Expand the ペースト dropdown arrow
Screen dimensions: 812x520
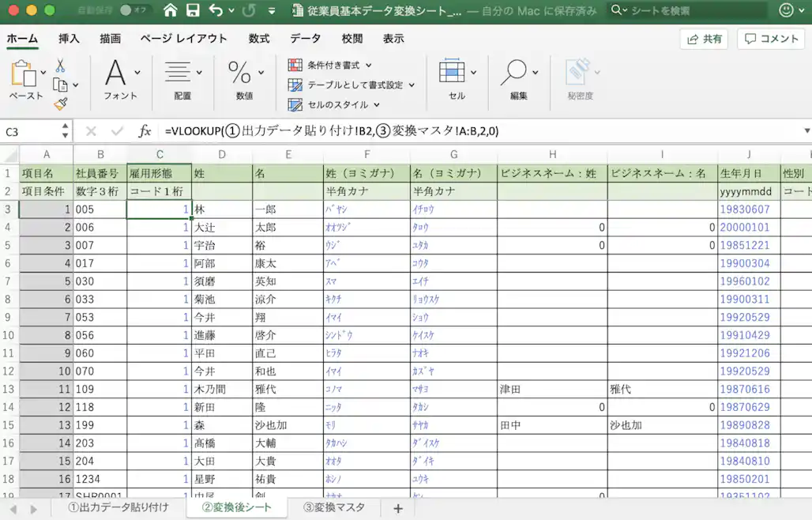(43, 72)
